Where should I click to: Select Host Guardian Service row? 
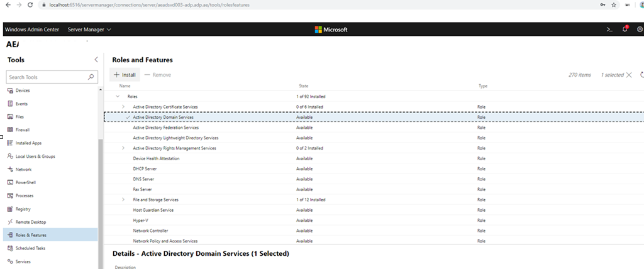(x=374, y=210)
